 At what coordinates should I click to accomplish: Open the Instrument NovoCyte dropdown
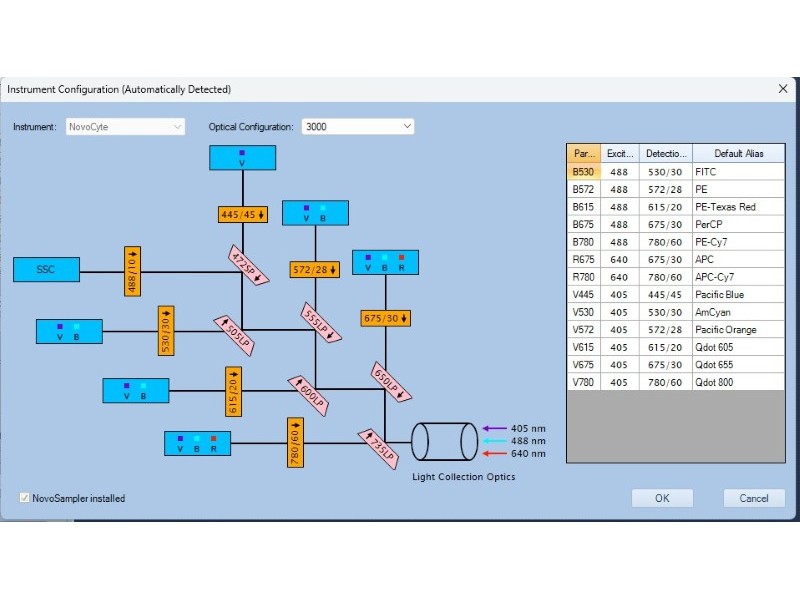(126, 127)
